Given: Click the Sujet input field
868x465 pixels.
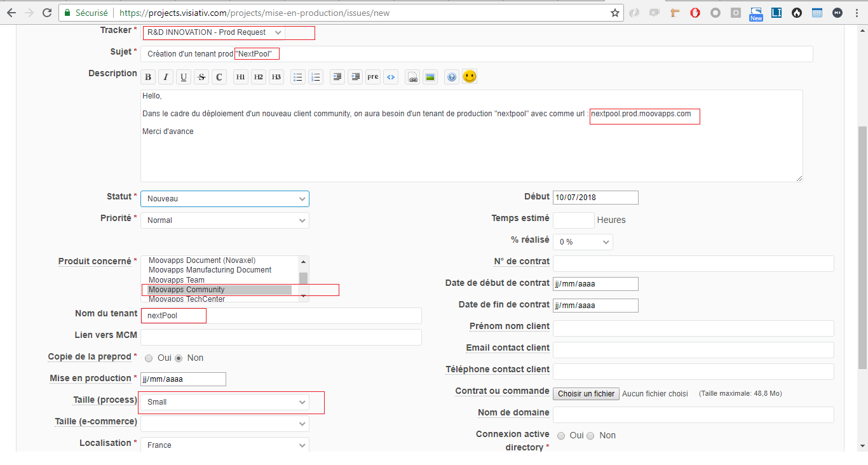Looking at the screenshot, I should pos(477,54).
